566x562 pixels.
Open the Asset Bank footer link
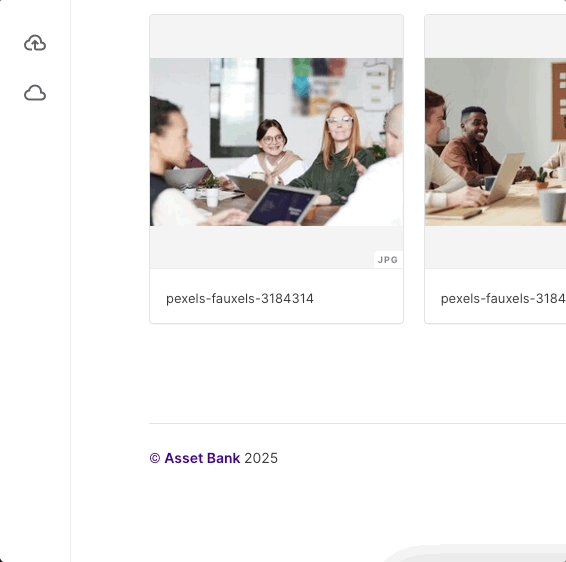tap(202, 458)
